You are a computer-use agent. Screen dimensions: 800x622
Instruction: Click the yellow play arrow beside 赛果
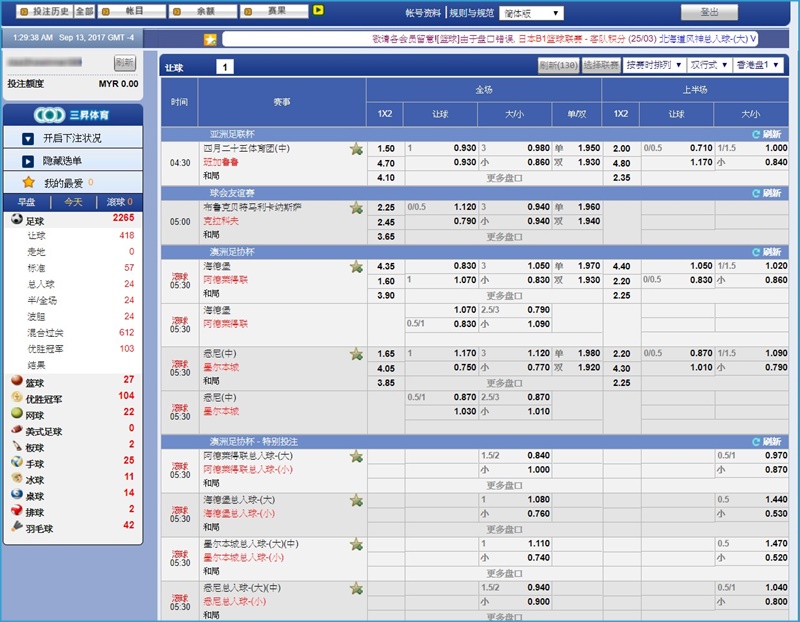(x=318, y=10)
